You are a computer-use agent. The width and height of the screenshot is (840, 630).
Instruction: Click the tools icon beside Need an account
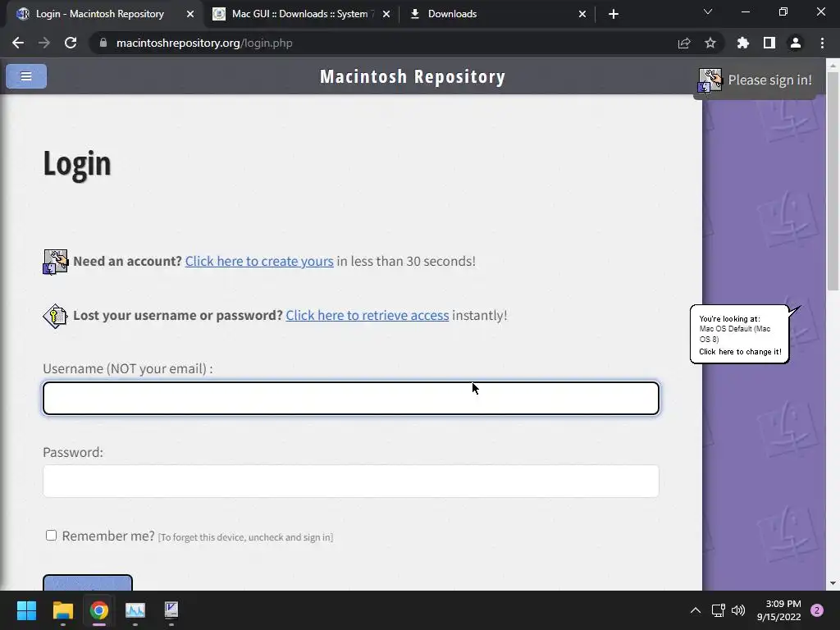click(56, 262)
